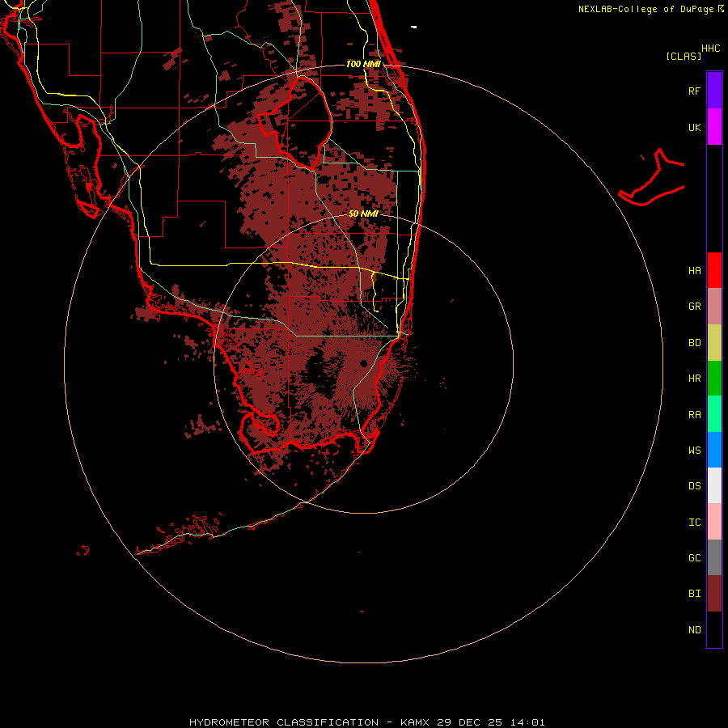Click the BD legend label
The height and width of the screenshot is (728, 728).
[694, 343]
